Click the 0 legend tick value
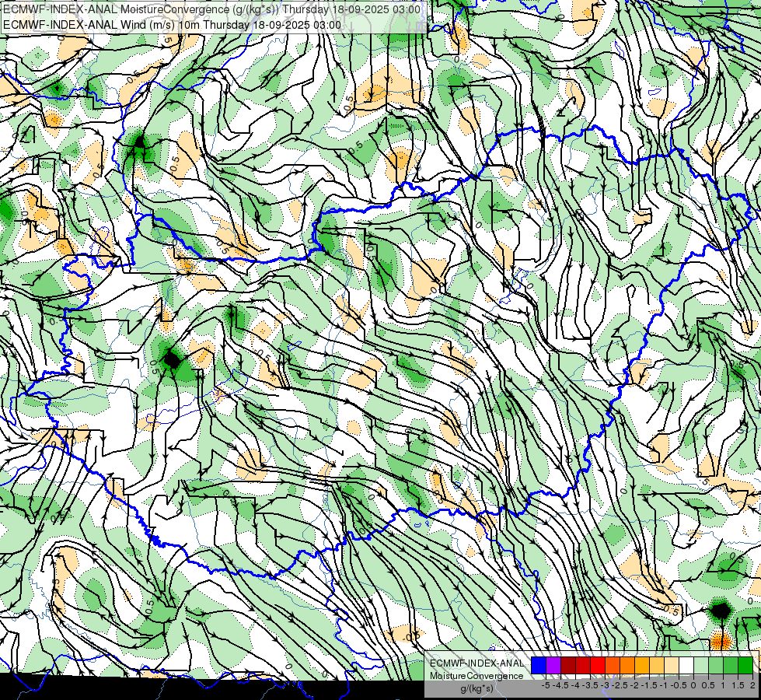This screenshot has height=700, width=761. pos(693,685)
